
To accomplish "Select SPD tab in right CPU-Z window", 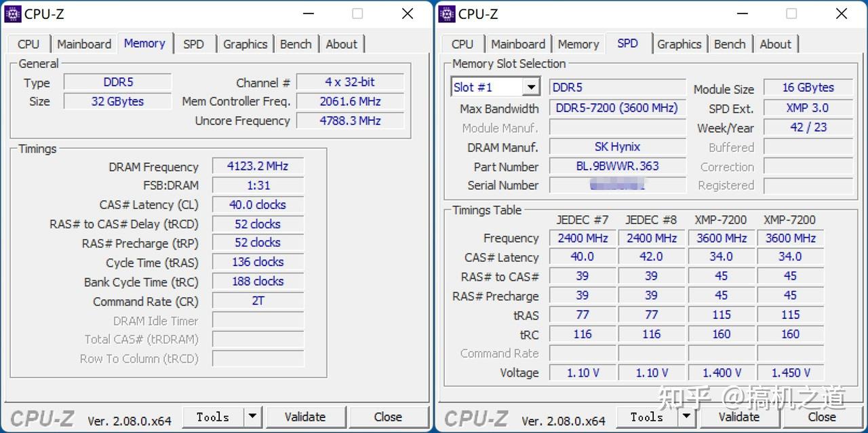I will pos(627,43).
